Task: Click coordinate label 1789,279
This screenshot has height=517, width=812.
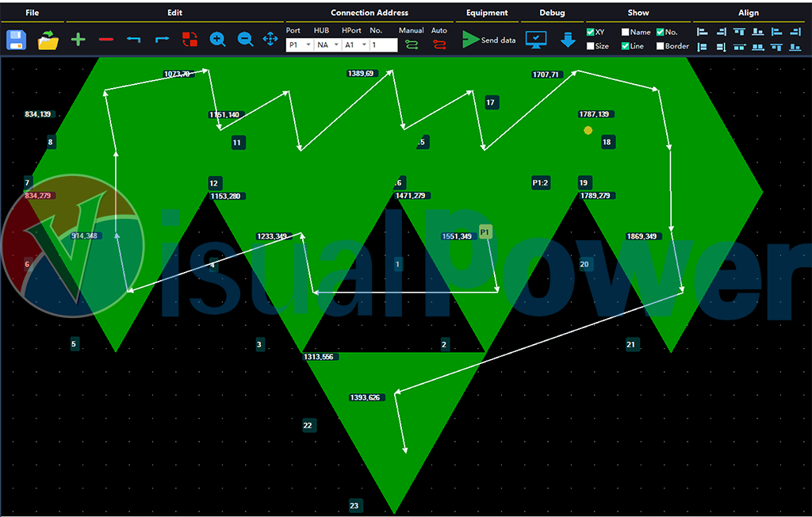Action: pos(597,196)
